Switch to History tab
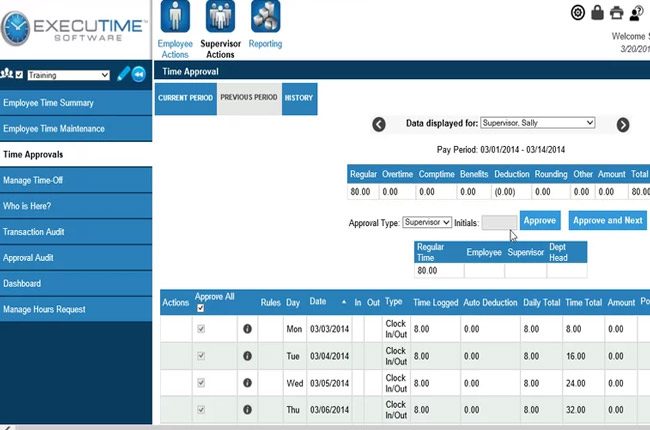650x430 pixels. coord(299,98)
